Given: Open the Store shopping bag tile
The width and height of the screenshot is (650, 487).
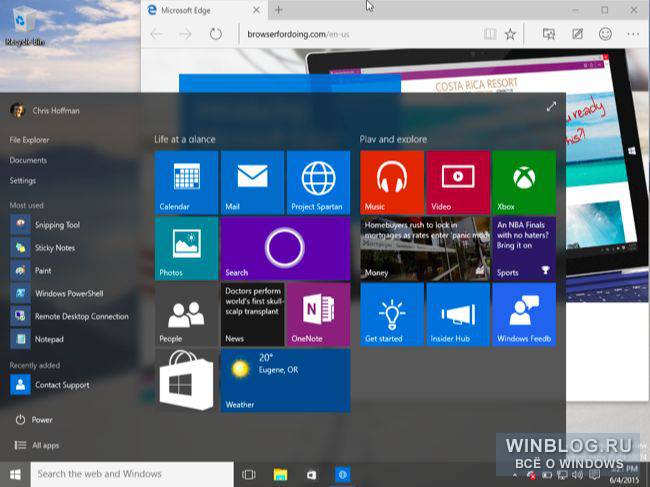Looking at the screenshot, I should [x=186, y=380].
